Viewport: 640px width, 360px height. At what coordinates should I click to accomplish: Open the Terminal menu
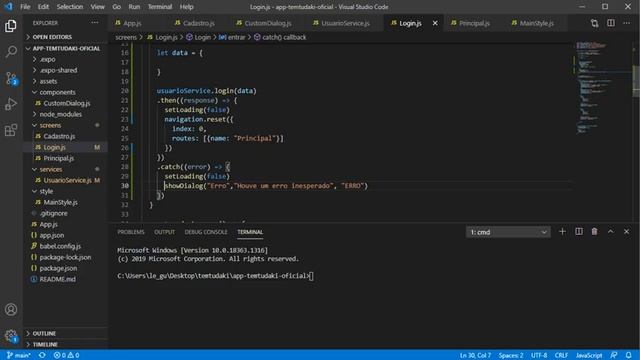pos(160,7)
